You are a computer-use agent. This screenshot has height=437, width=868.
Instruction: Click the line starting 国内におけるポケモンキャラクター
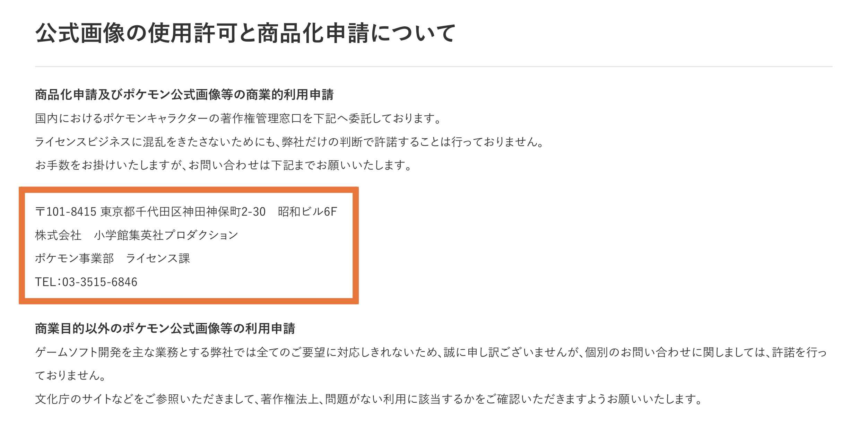click(238, 119)
